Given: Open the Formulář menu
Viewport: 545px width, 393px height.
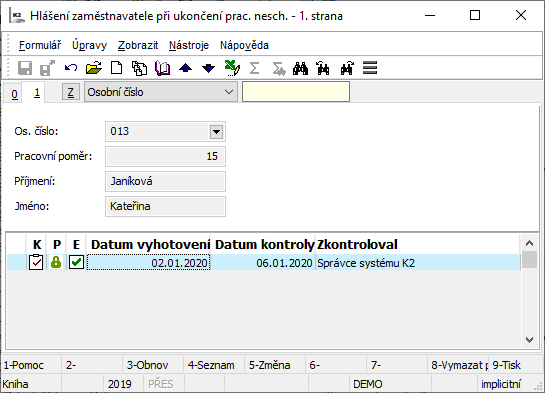Looking at the screenshot, I should click(40, 45).
